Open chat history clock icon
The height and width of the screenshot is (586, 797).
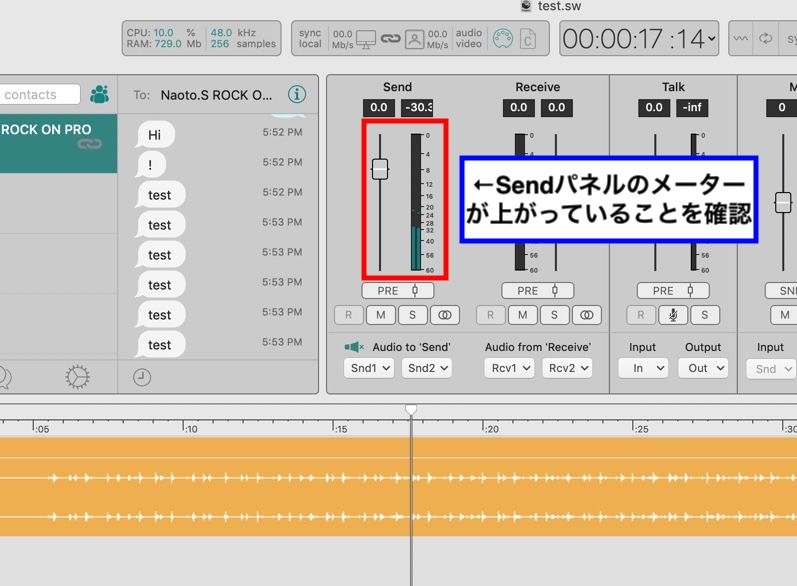(142, 377)
